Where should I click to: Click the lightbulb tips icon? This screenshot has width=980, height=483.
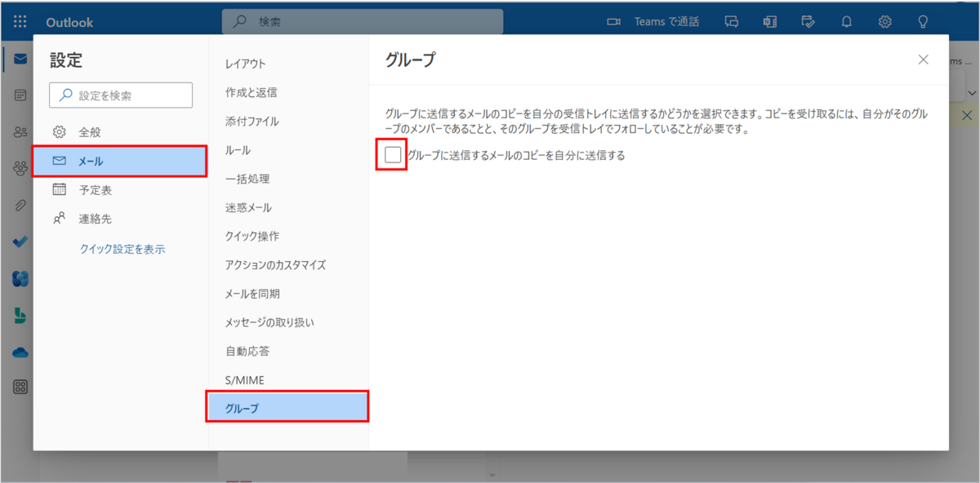924,22
